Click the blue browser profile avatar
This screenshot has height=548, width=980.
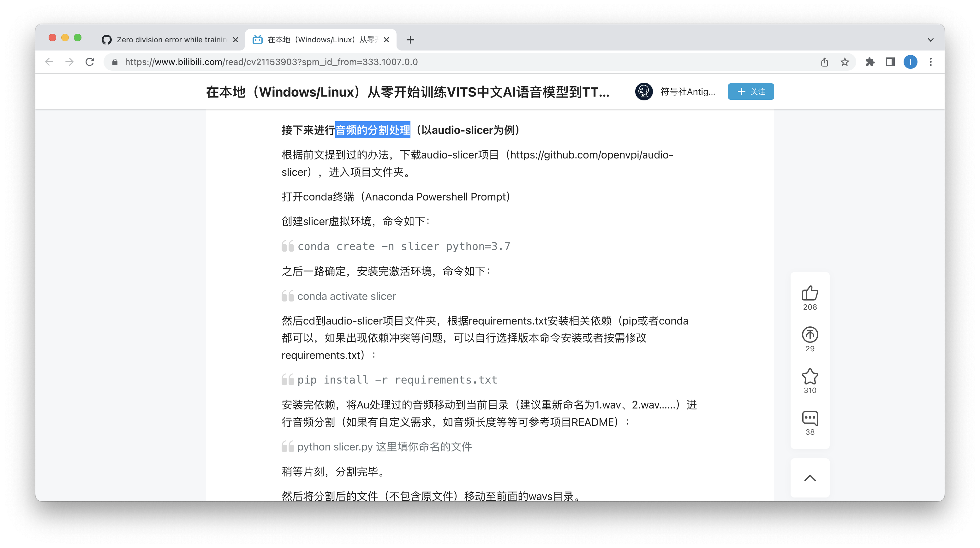(x=910, y=62)
